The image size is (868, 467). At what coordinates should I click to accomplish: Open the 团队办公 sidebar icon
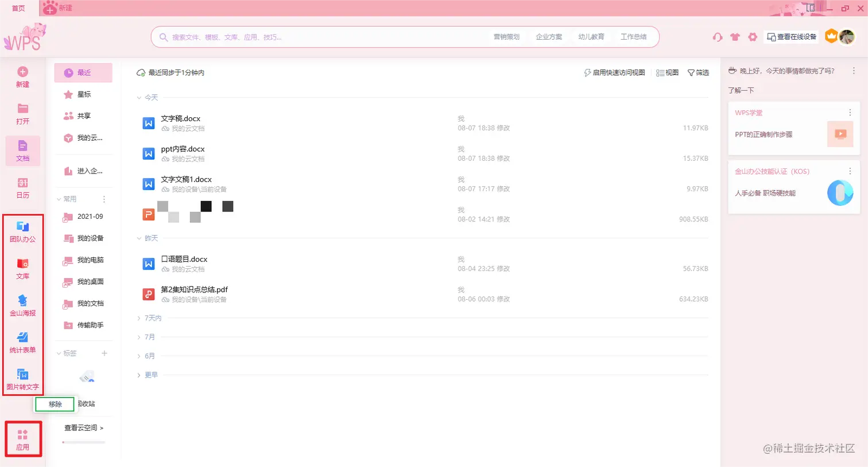coord(23,231)
